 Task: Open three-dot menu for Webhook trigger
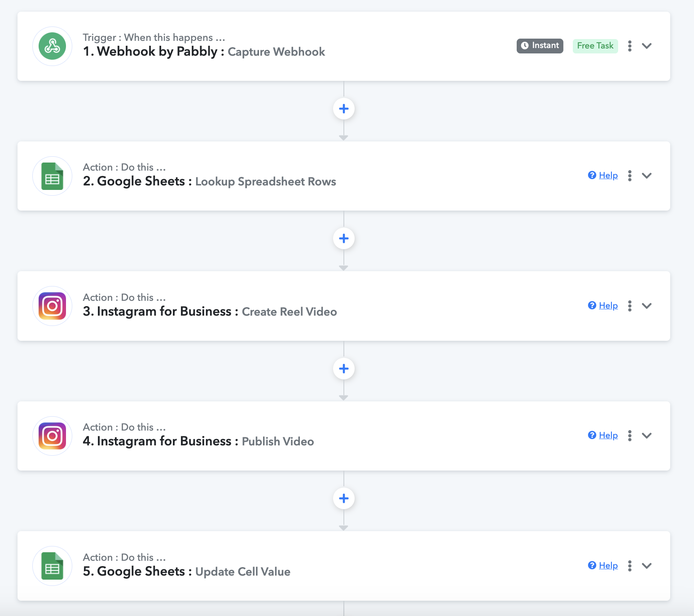(630, 46)
